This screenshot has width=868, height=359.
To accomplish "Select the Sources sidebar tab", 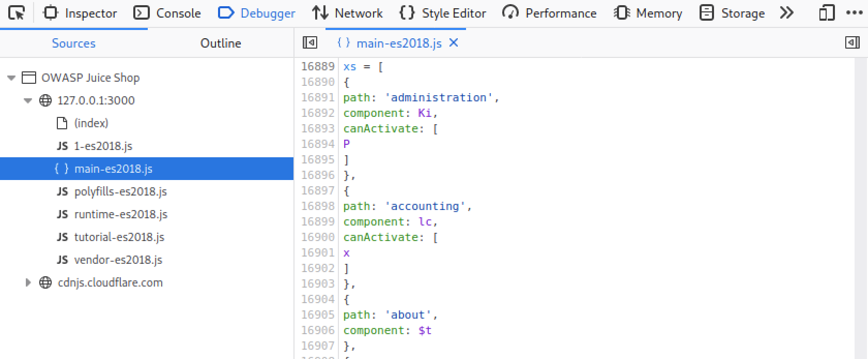I will click(73, 43).
